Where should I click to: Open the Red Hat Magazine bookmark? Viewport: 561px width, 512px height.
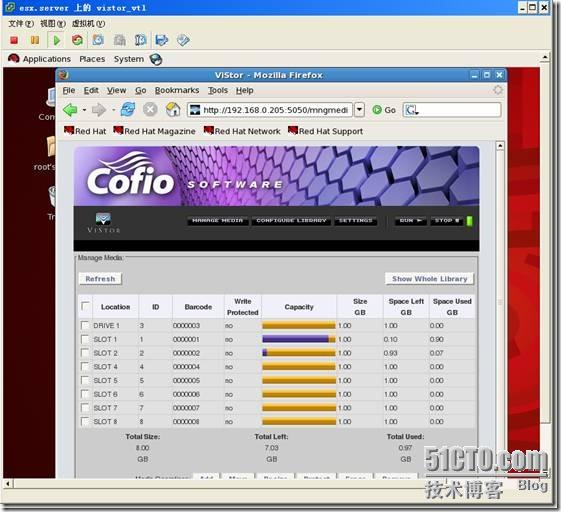(155, 131)
